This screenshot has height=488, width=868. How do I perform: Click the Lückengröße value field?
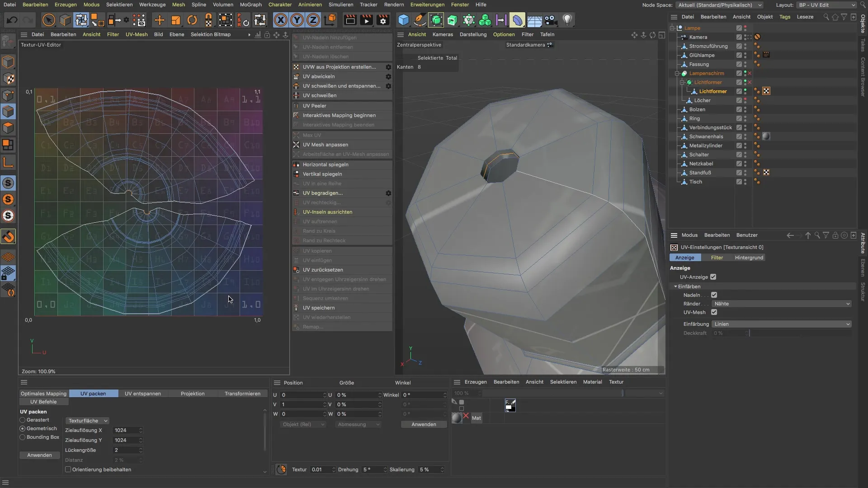[127, 450]
